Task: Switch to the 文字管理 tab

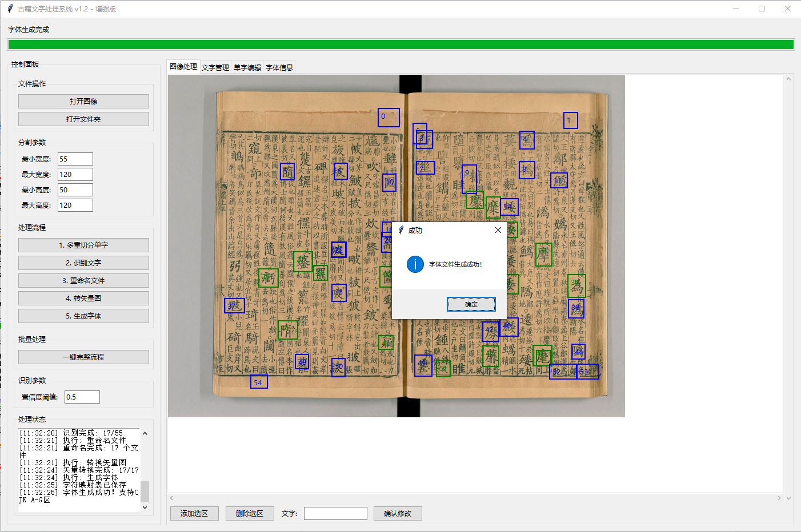Action: (x=215, y=67)
